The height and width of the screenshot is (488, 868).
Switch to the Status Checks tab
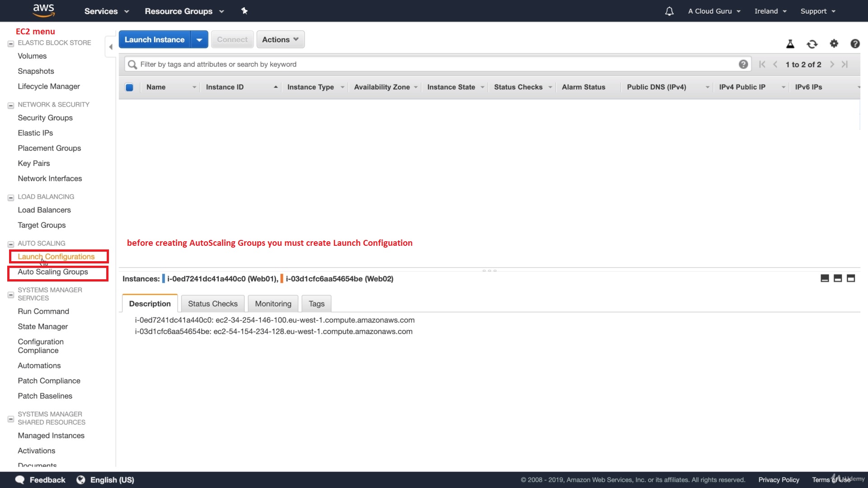point(212,304)
